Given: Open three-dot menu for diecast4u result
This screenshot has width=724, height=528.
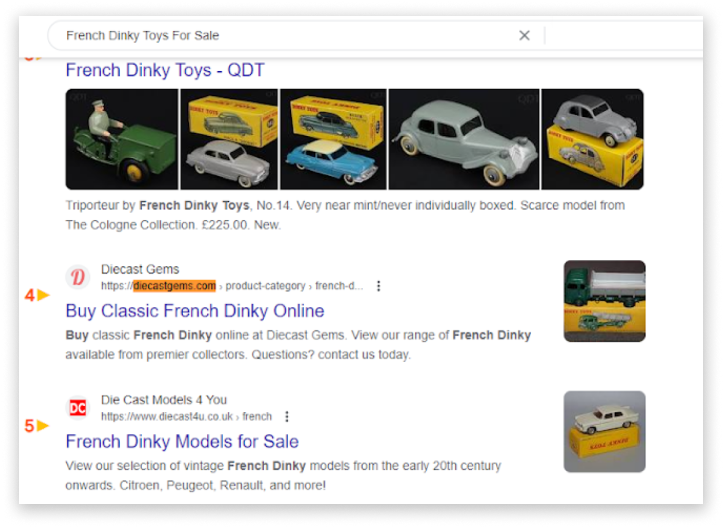Looking at the screenshot, I should tap(287, 417).
